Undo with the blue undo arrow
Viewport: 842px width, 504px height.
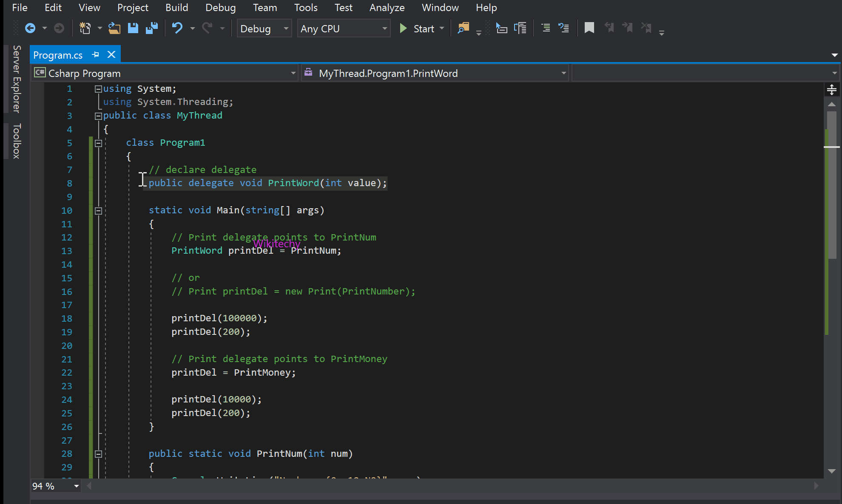177,28
